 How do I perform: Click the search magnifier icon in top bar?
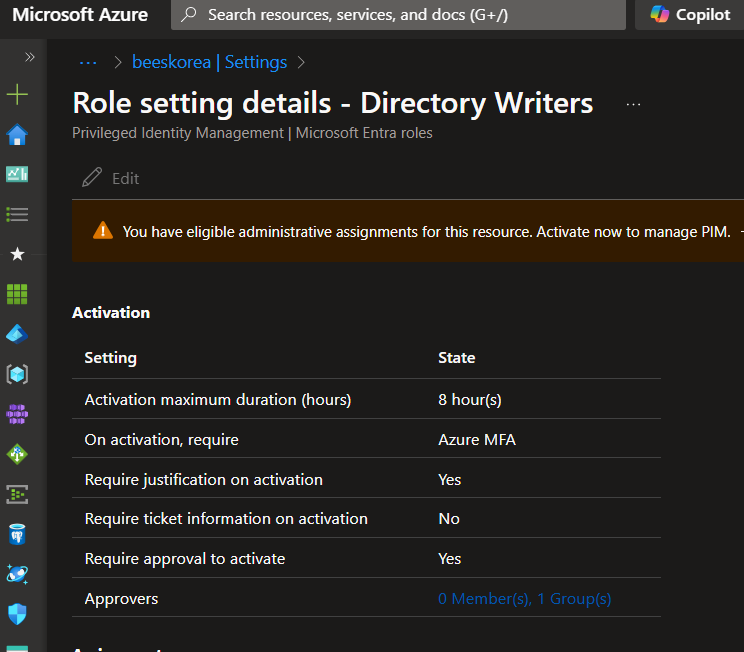tap(189, 15)
